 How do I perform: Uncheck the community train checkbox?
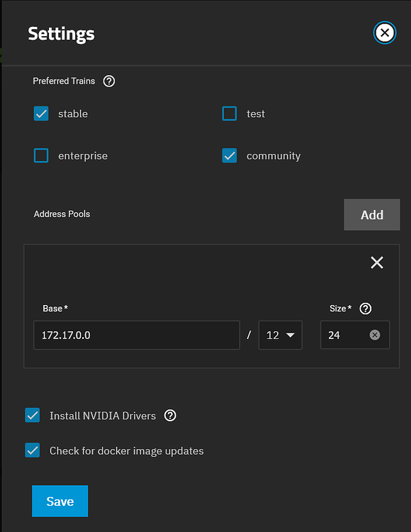[230, 156]
